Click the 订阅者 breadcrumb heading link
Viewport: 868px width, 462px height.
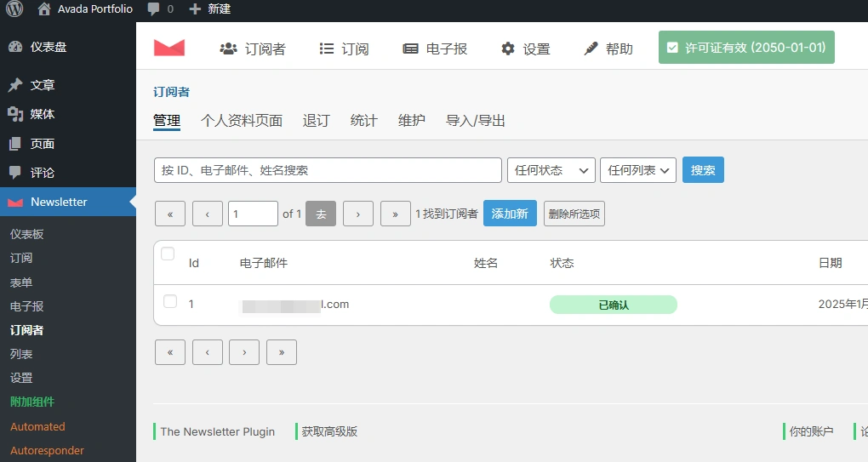coord(171,92)
